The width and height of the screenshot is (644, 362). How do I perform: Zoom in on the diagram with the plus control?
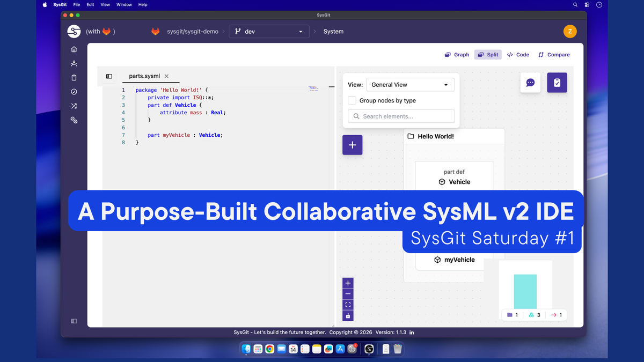[347, 283]
